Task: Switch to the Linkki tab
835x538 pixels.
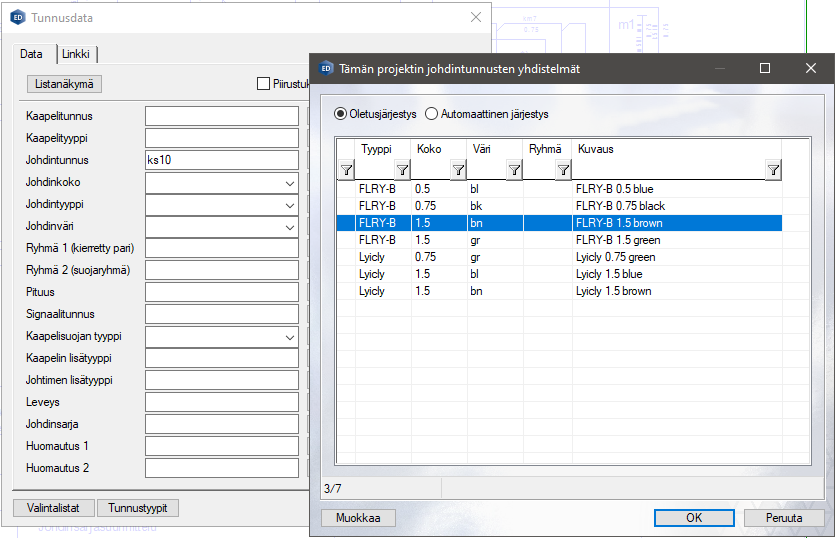Action: pyautogui.click(x=76, y=54)
